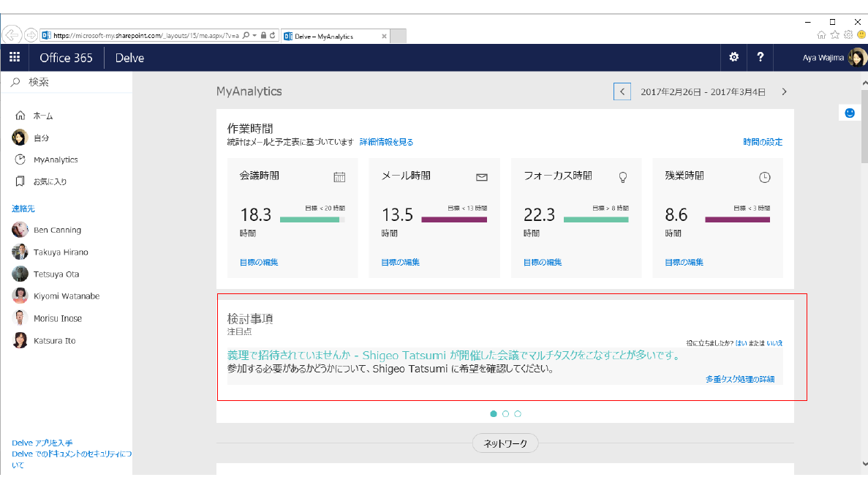Screen dimensions: 868x488
Task: Open contact Kiyomi Watanabe
Action: (x=67, y=296)
